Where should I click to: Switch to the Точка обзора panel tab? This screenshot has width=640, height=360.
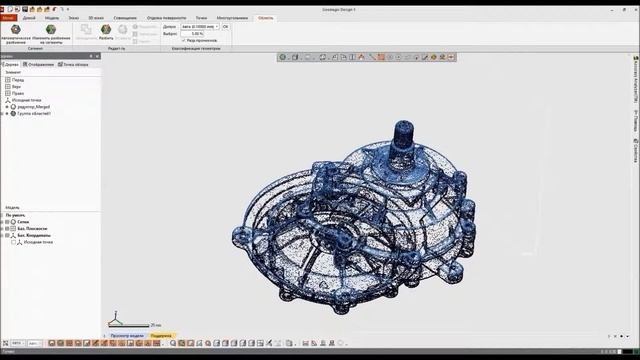click(73, 64)
